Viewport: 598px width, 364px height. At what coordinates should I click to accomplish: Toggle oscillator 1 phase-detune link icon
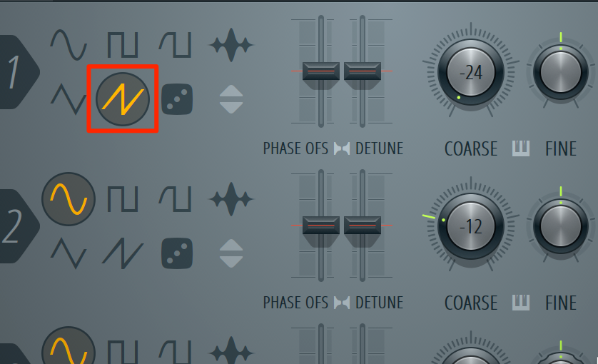tap(342, 148)
